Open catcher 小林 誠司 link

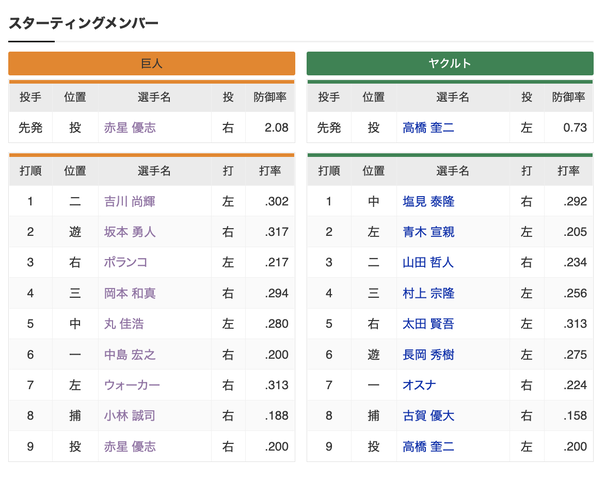(x=130, y=416)
